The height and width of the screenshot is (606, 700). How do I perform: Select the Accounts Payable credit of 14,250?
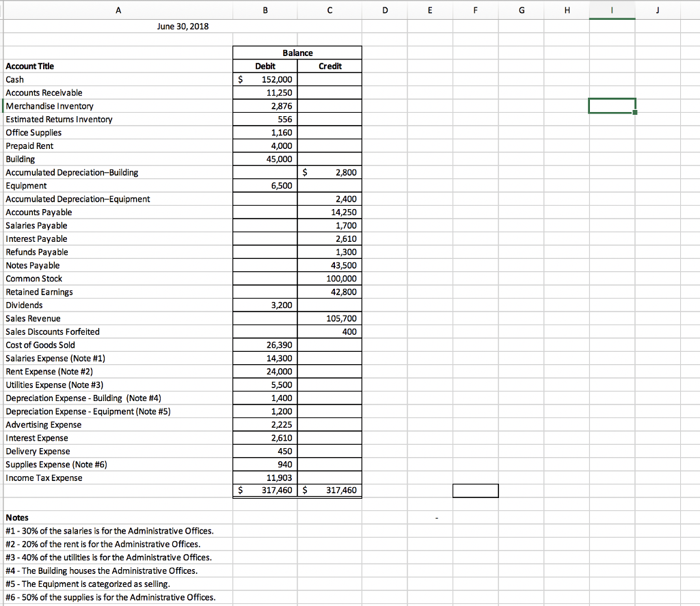[x=329, y=212]
